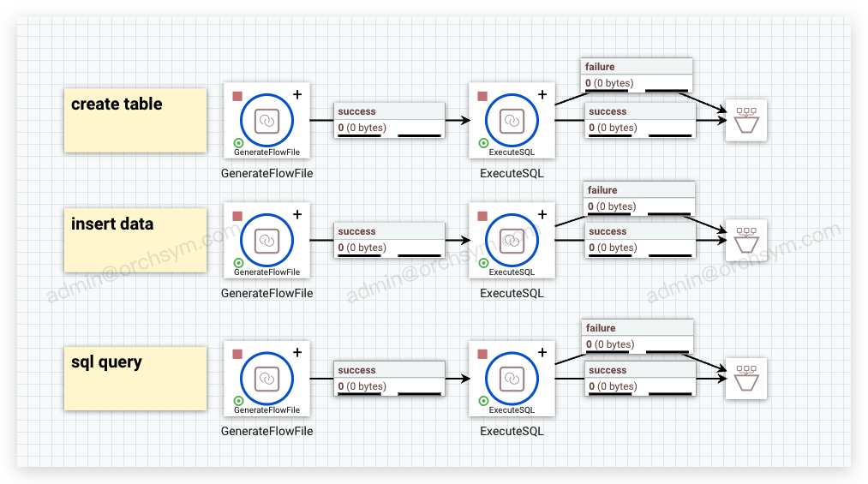Click failure connection queue in sql query row
The height and width of the screenshot is (484, 868).
(x=638, y=337)
